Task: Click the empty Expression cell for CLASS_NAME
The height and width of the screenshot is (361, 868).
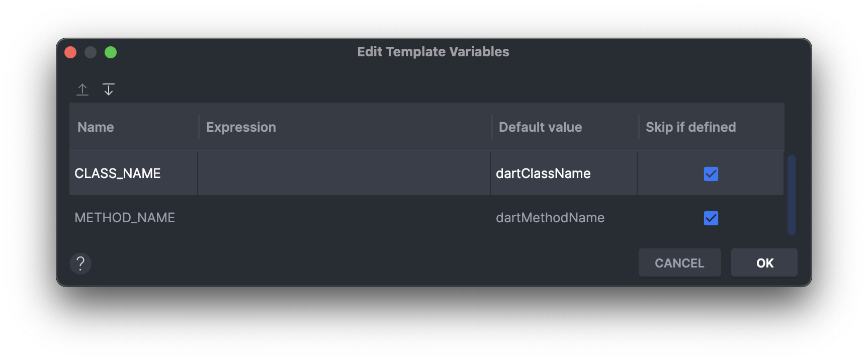Action: pos(344,173)
